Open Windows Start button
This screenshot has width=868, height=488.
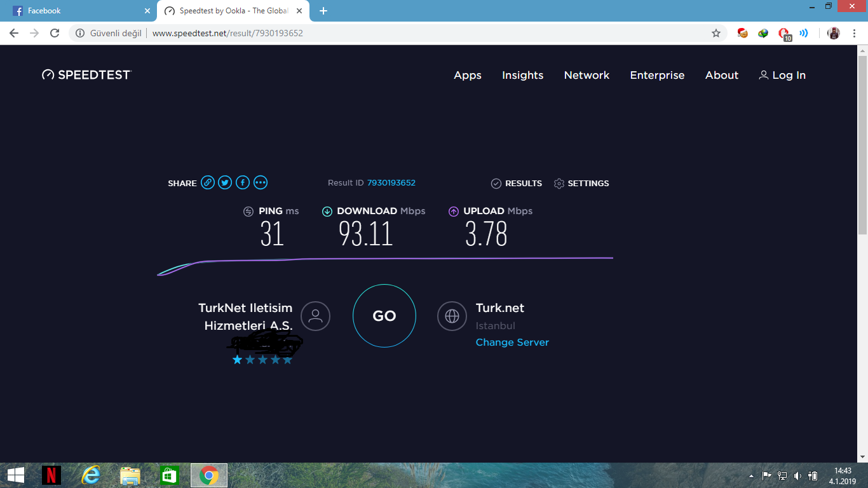[x=16, y=475]
